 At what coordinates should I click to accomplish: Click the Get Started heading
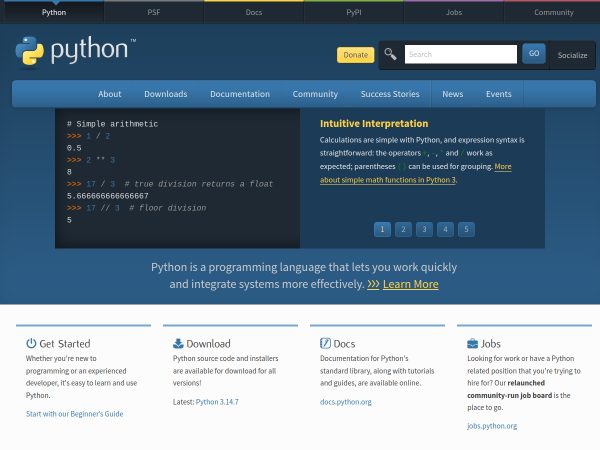[65, 344]
